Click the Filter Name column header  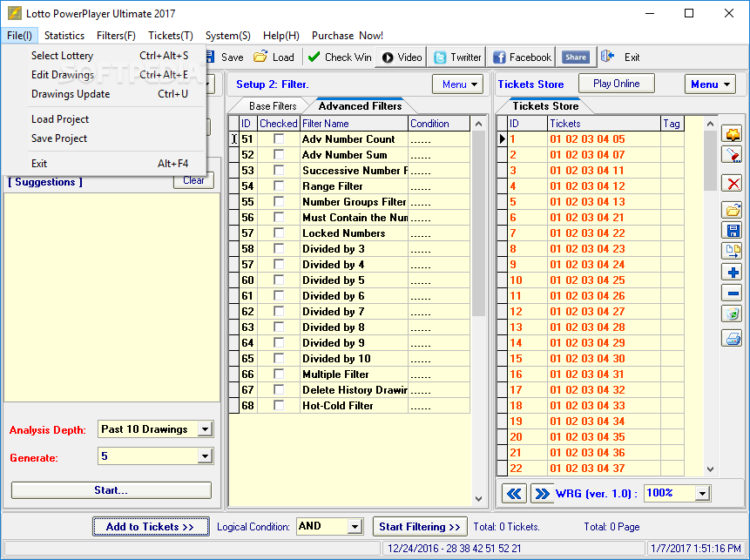point(354,124)
